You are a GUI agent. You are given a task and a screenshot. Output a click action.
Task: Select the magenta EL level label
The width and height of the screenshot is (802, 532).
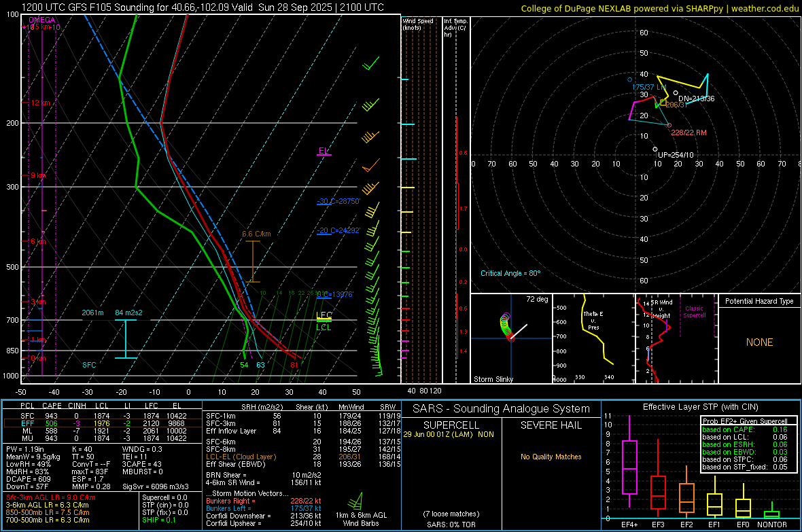(x=324, y=151)
